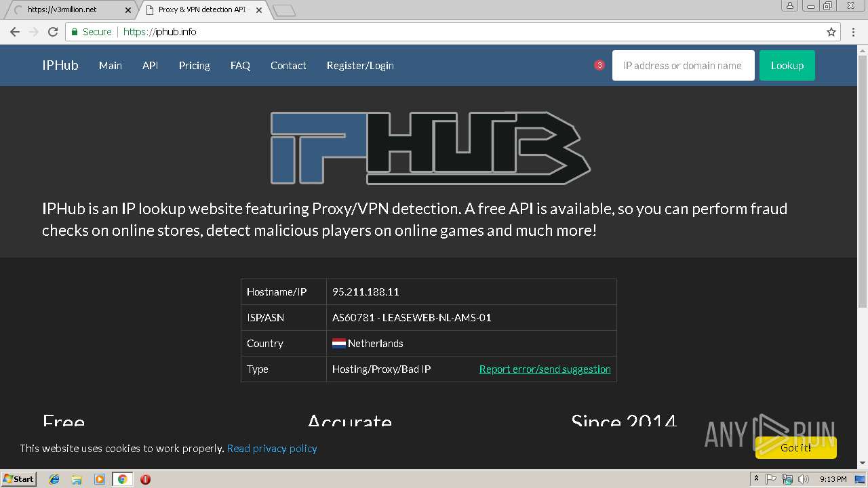Click the address bar URL iphub.info
Viewport: 868px width, 488px height.
pyautogui.click(x=160, y=32)
